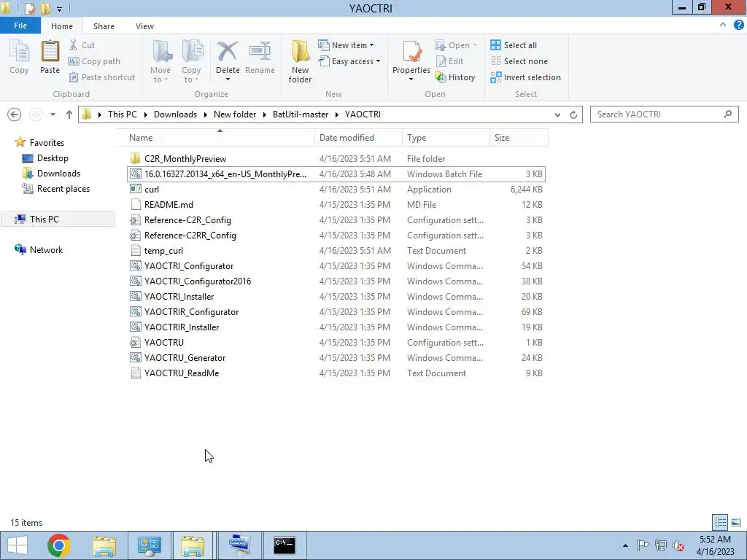Open ribbon Help question mark

(x=738, y=26)
